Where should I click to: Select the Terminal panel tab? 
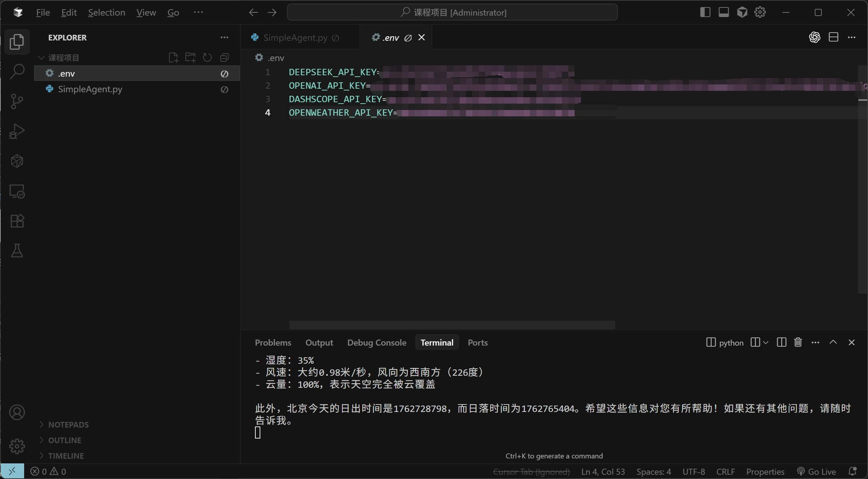[437, 343]
